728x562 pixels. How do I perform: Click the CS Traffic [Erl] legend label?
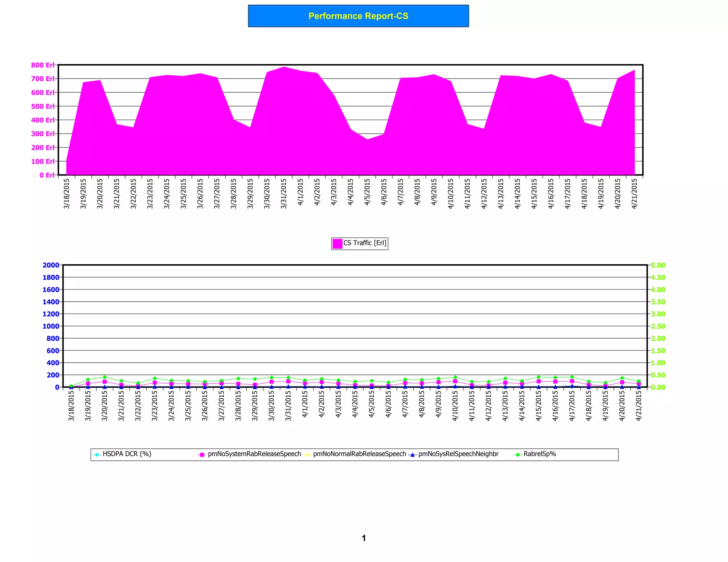pyautogui.click(x=365, y=243)
